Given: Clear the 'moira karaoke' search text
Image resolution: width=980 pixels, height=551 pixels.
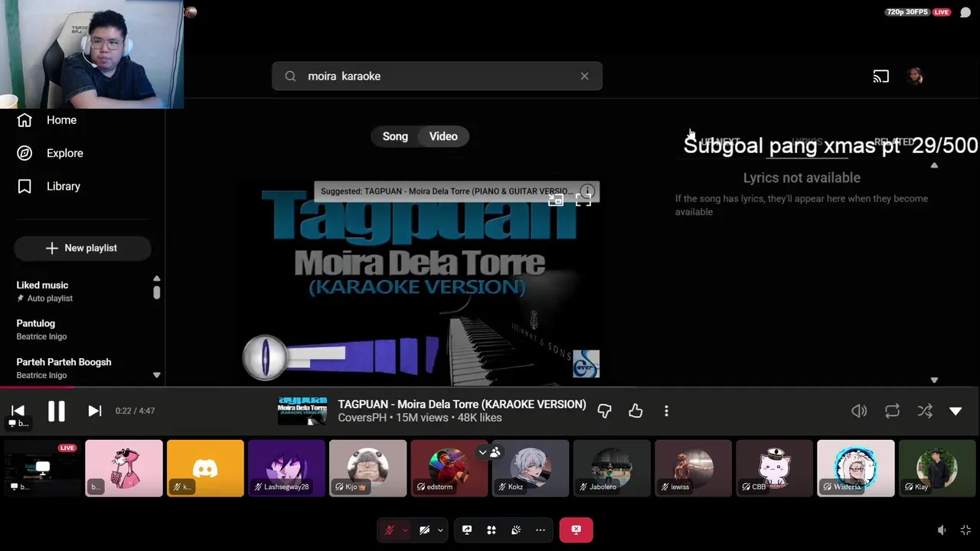Looking at the screenshot, I should tap(584, 76).
